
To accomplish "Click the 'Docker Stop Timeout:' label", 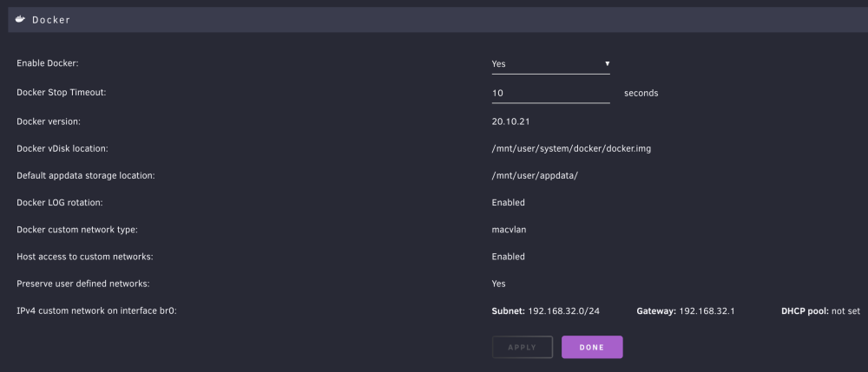I will point(61,92).
